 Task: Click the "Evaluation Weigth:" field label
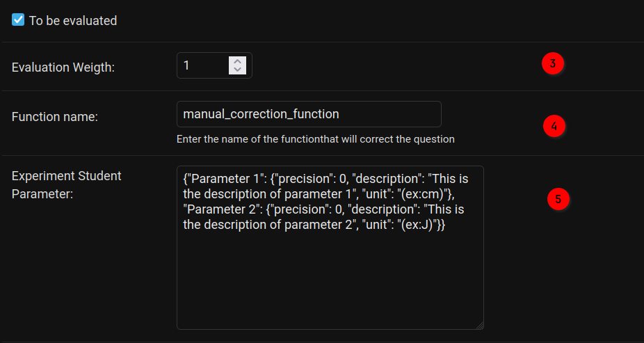pyautogui.click(x=63, y=67)
